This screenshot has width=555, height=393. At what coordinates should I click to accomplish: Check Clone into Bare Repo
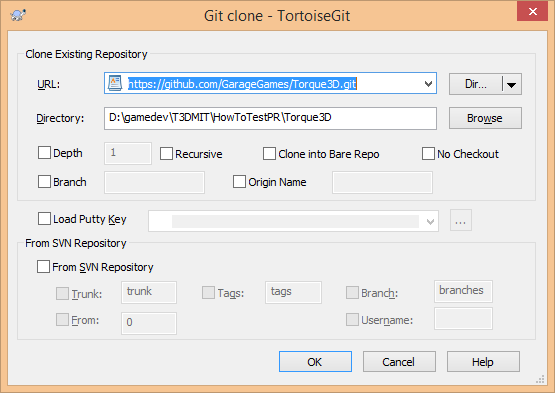coord(269,154)
